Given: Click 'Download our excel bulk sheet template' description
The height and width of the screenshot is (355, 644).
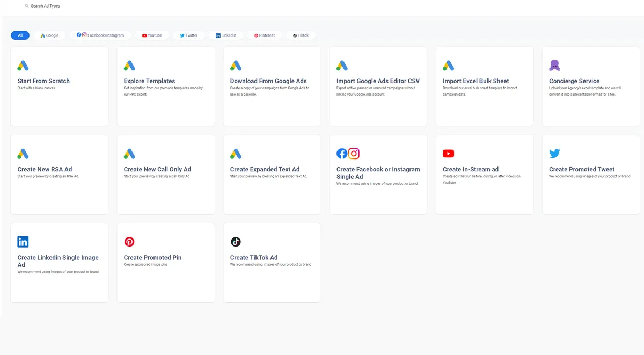Looking at the screenshot, I should [x=480, y=91].
